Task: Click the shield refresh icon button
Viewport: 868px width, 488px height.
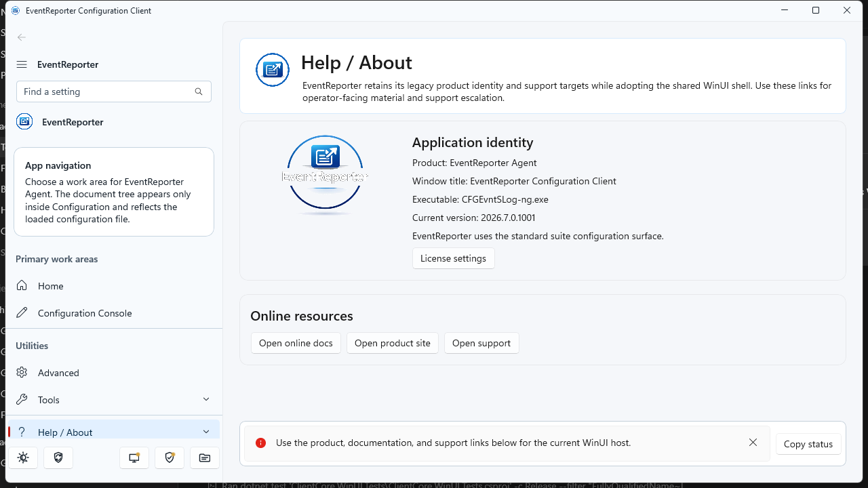Action: pyautogui.click(x=58, y=458)
